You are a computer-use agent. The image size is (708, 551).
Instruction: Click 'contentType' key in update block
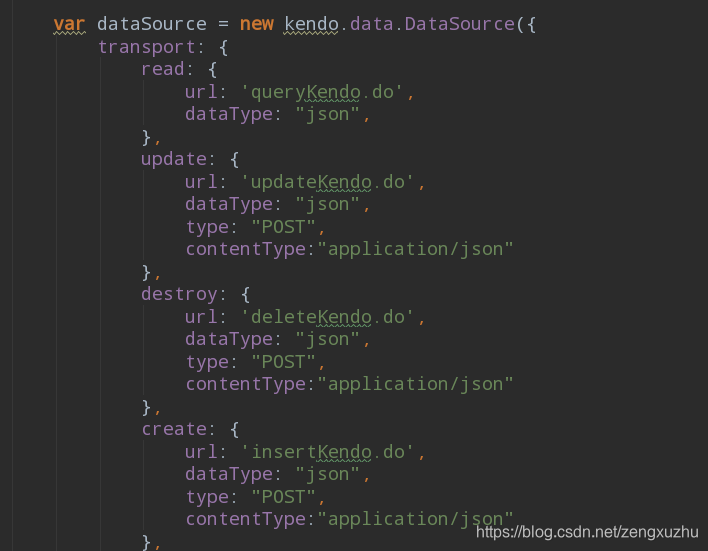pos(246,249)
